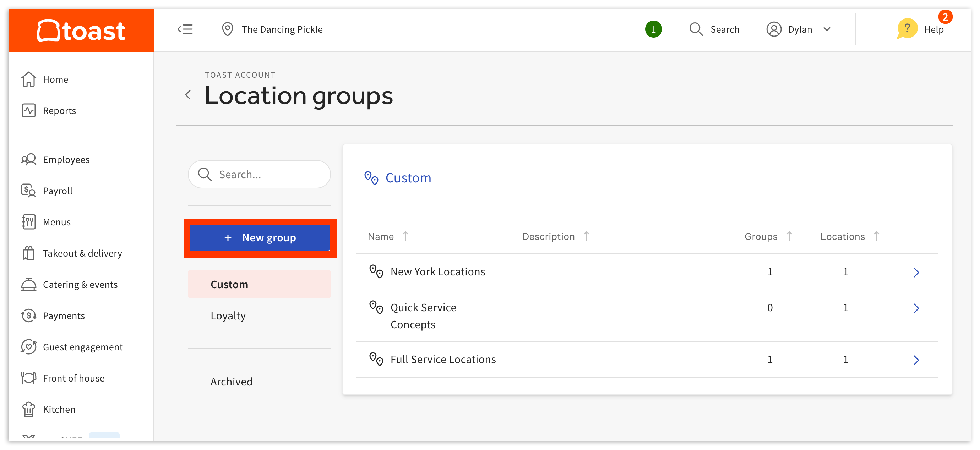Collapse the left navigation sidebar

[x=185, y=29]
